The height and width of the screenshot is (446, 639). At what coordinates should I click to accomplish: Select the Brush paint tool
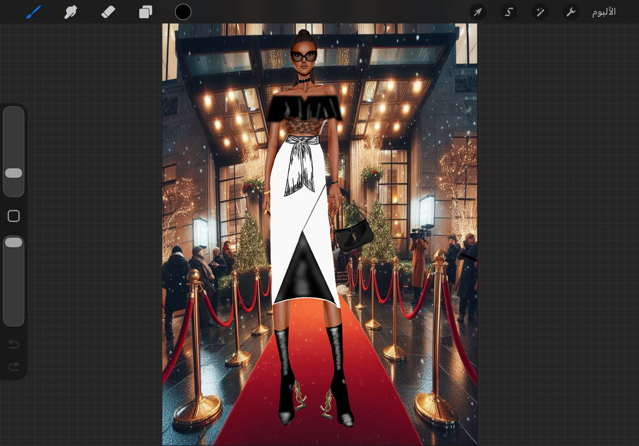click(33, 12)
